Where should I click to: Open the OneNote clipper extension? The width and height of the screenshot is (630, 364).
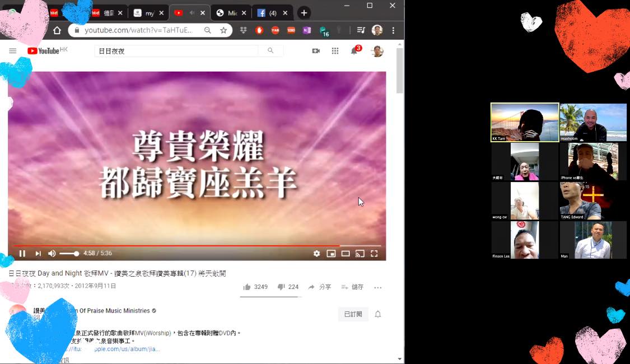(307, 30)
